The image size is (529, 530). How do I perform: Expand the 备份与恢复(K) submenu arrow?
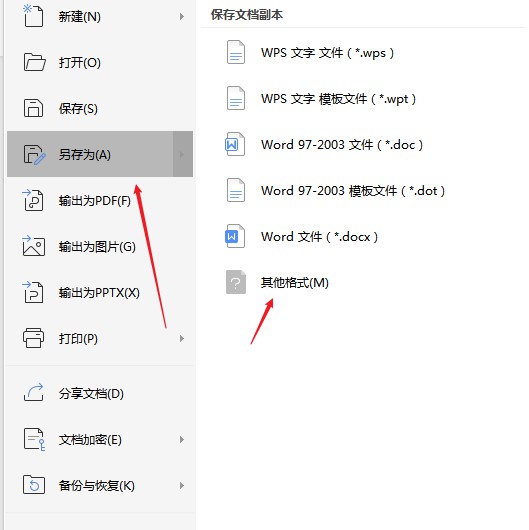(182, 486)
